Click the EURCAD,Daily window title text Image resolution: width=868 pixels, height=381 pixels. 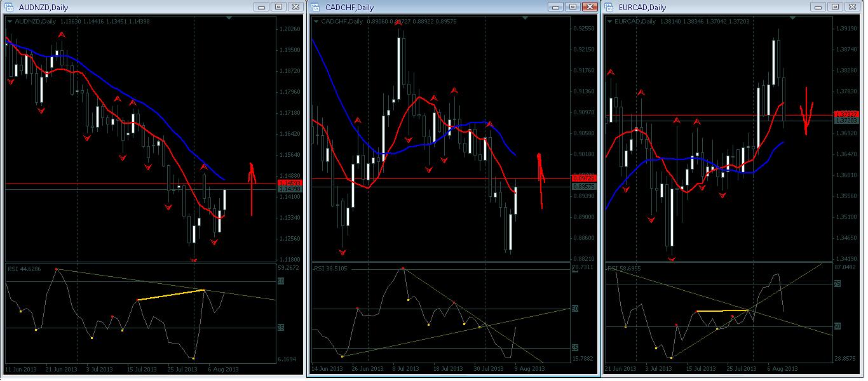tap(642, 8)
